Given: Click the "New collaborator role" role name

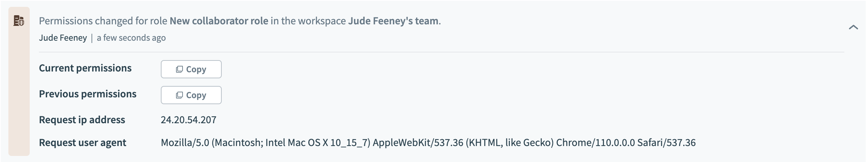Looking at the screenshot, I should (219, 21).
